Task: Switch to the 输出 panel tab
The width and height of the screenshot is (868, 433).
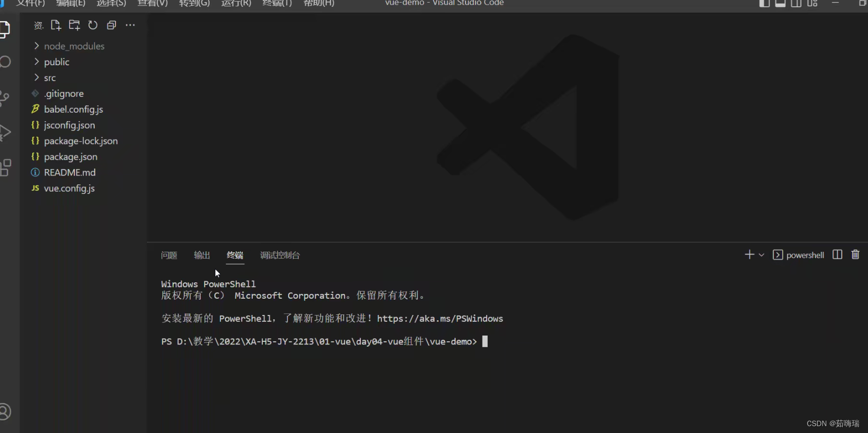Action: click(x=202, y=255)
